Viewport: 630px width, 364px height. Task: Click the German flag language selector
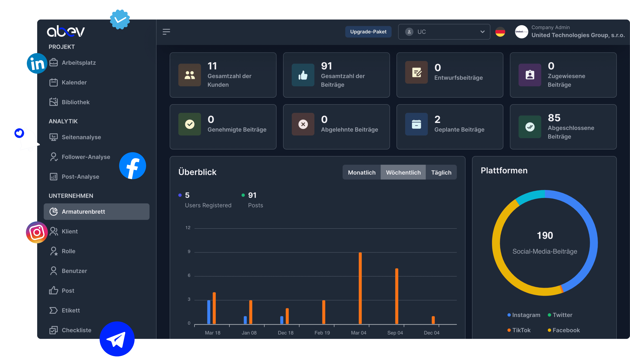500,32
